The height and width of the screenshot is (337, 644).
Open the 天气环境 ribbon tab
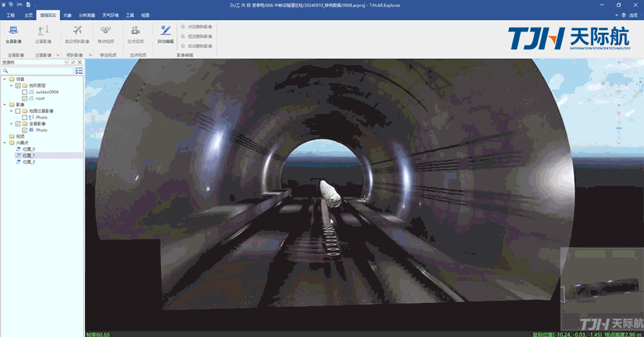pos(112,14)
